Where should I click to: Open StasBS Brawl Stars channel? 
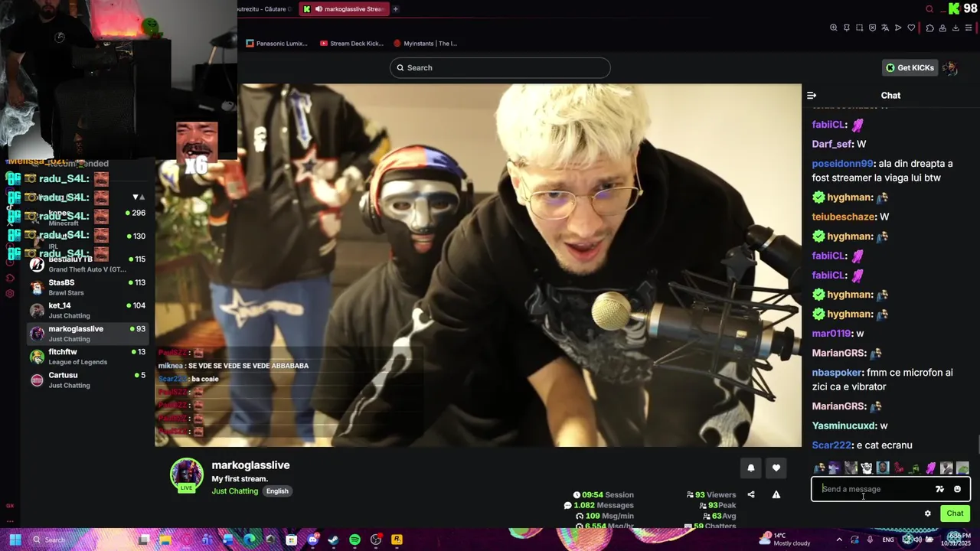(87, 287)
